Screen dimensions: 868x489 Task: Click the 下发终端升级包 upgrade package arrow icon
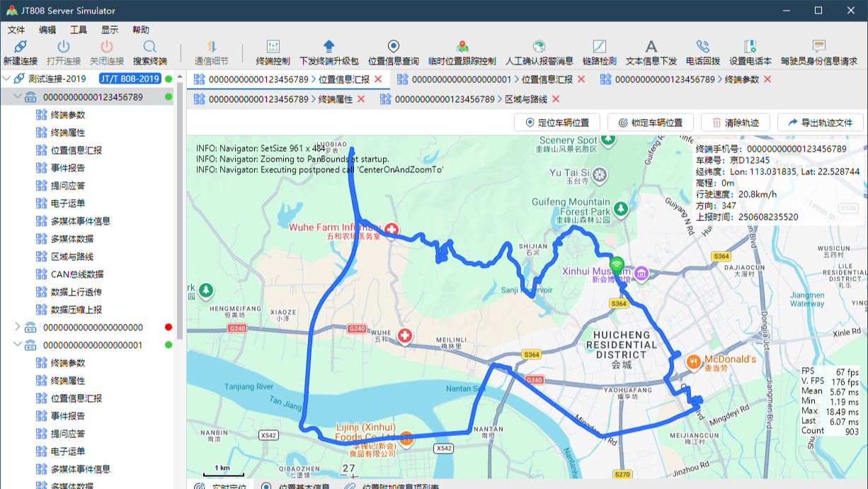[x=329, y=47]
